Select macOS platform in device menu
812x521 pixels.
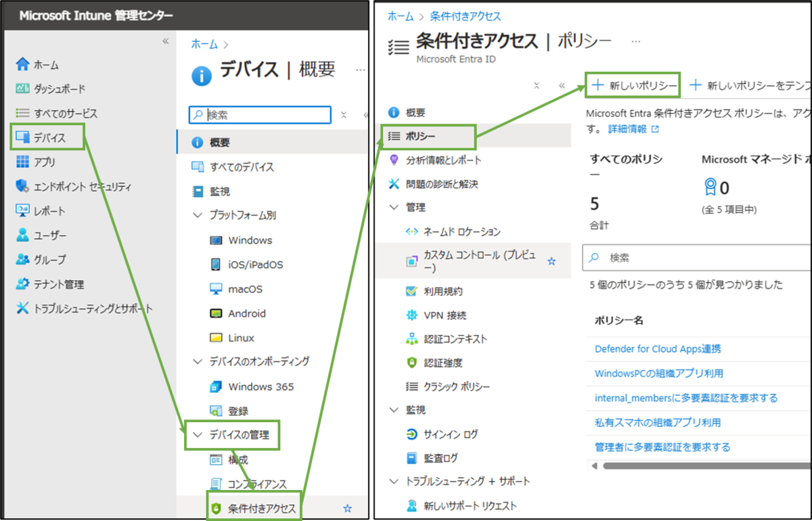coord(236,289)
